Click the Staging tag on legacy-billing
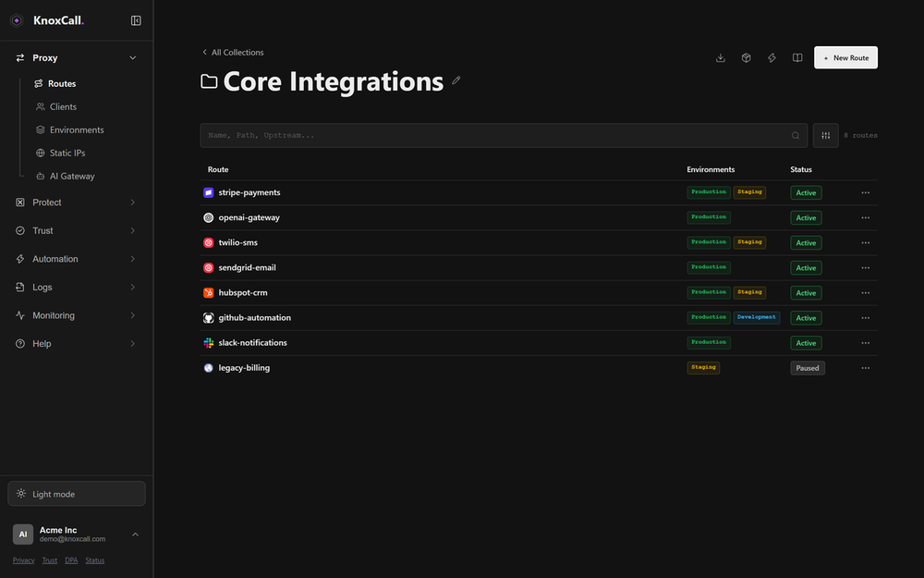This screenshot has width=924, height=578. tap(703, 367)
